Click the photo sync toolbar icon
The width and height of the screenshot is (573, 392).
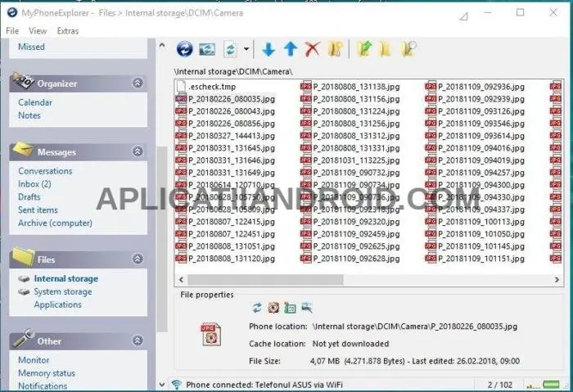[x=207, y=49]
